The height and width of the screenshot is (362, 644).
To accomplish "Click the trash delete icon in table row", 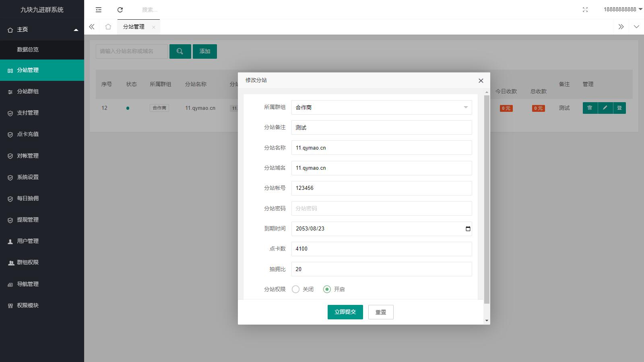I will pos(590,108).
